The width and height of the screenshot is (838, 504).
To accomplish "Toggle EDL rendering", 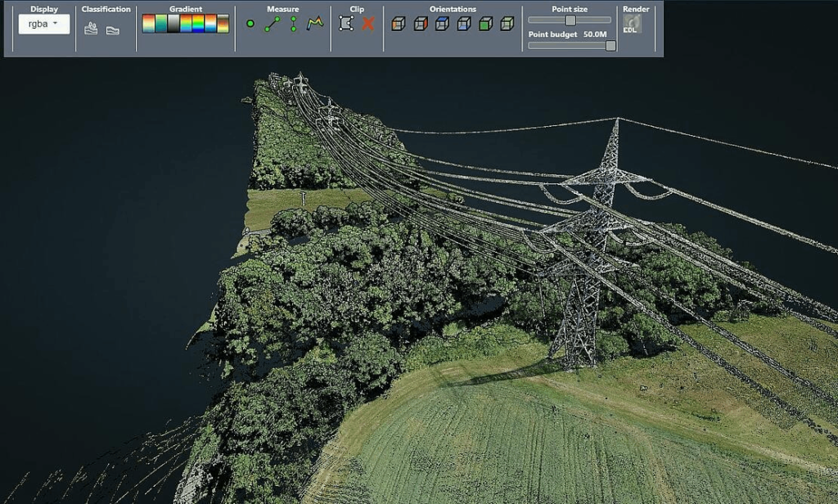I will (632, 25).
